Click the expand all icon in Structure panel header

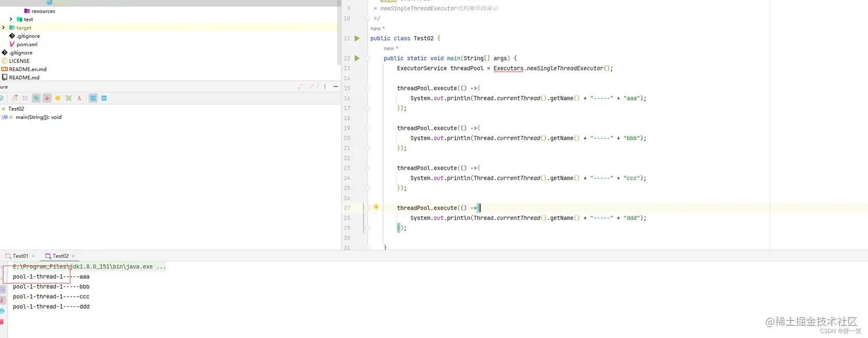click(300, 87)
